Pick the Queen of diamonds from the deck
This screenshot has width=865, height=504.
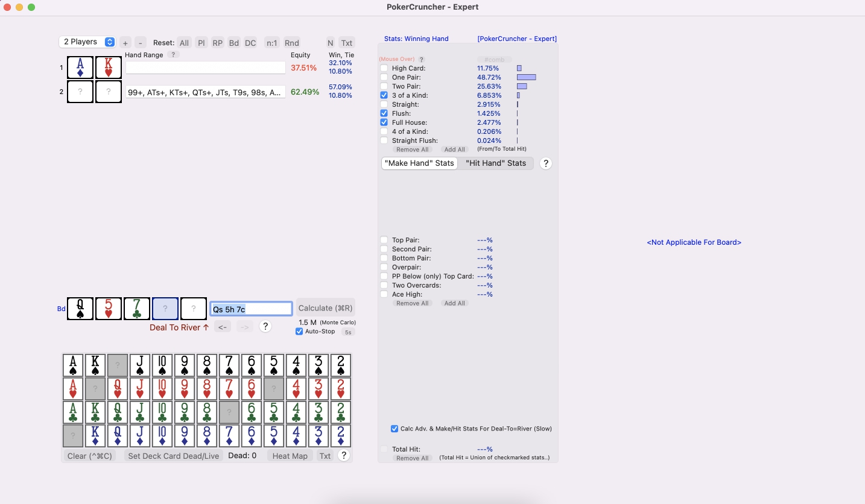[x=118, y=436]
